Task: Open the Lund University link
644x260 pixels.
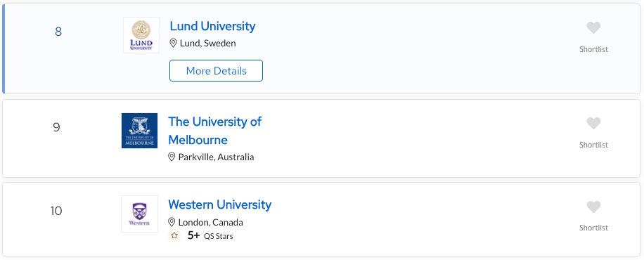Action: (213, 26)
